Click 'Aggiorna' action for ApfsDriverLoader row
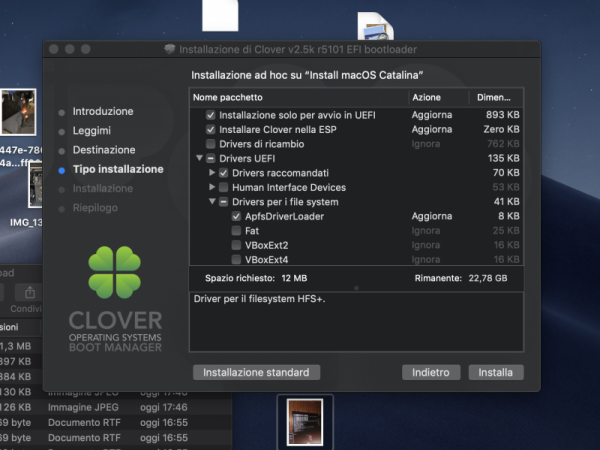The height and width of the screenshot is (450, 600). [432, 216]
